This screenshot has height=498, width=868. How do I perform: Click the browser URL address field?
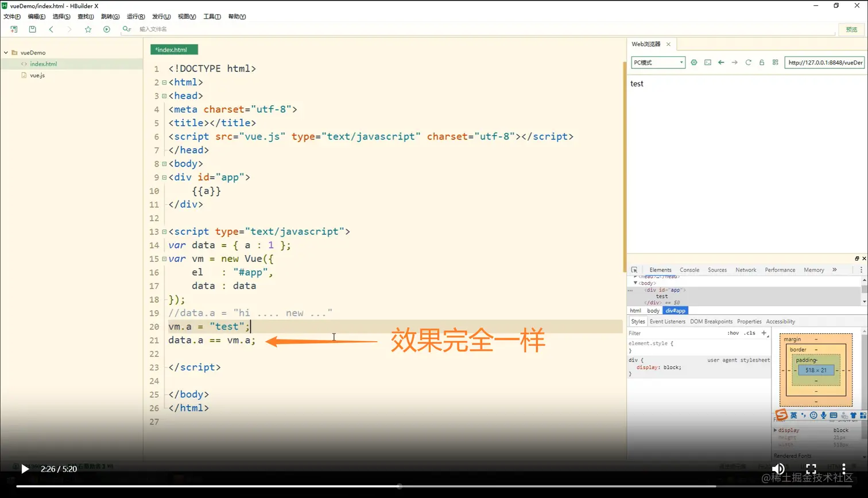tap(824, 63)
